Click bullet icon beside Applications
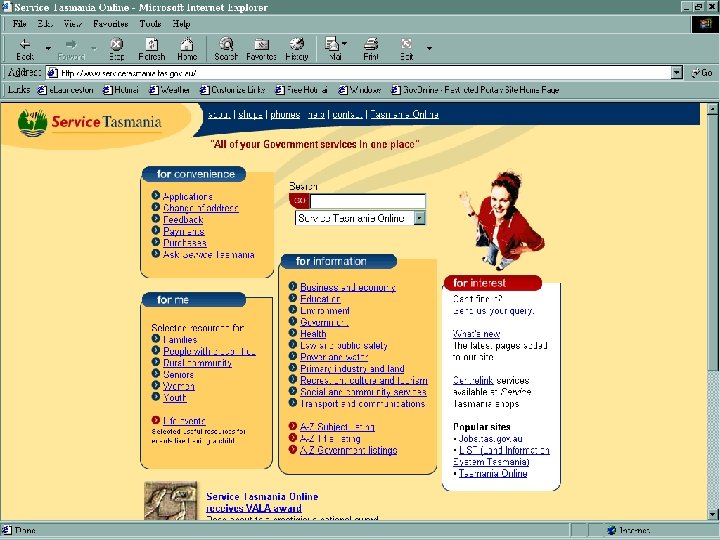The height and width of the screenshot is (540, 720). [x=156, y=196]
